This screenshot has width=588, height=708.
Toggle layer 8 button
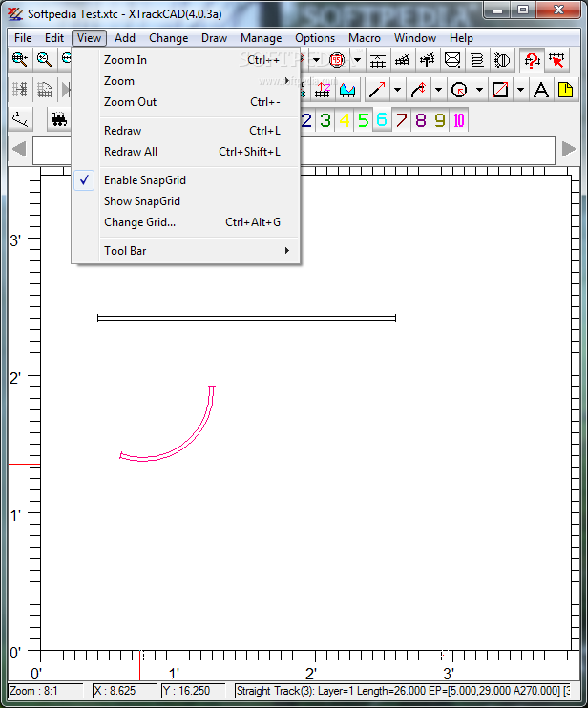click(x=420, y=120)
